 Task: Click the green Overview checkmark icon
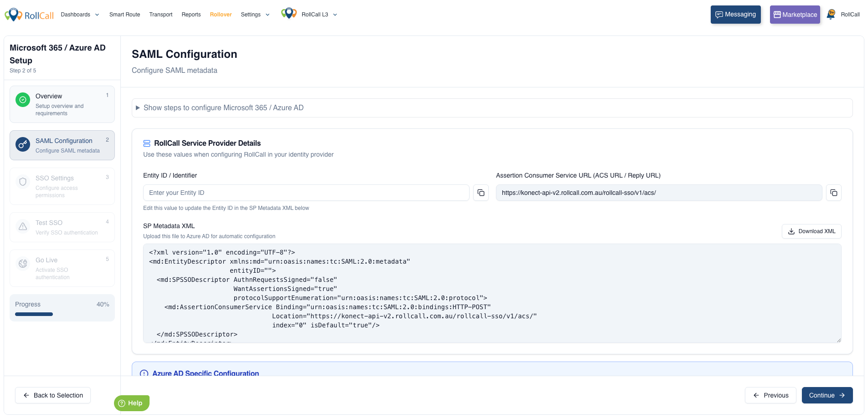click(x=23, y=100)
